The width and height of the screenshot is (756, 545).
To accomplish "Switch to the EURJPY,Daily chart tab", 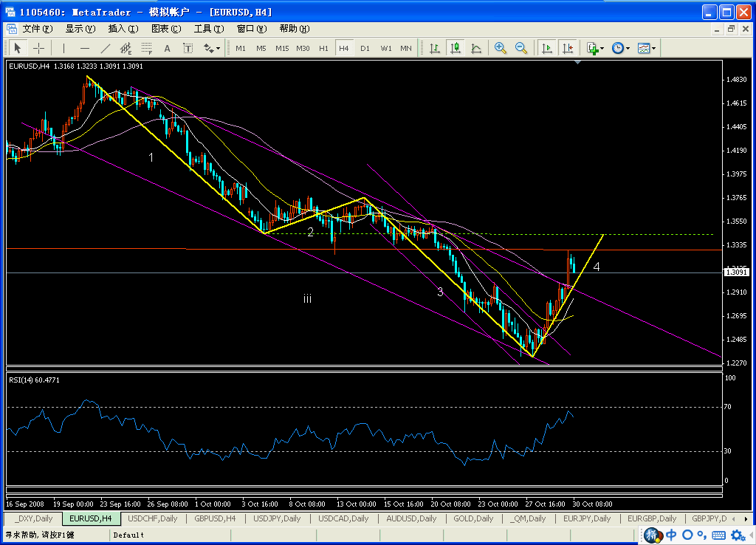I will 587,519.
